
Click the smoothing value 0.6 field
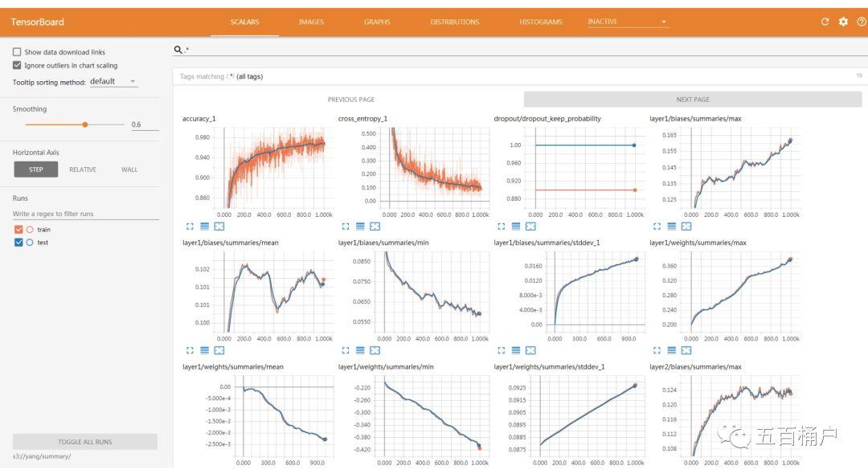pyautogui.click(x=145, y=125)
